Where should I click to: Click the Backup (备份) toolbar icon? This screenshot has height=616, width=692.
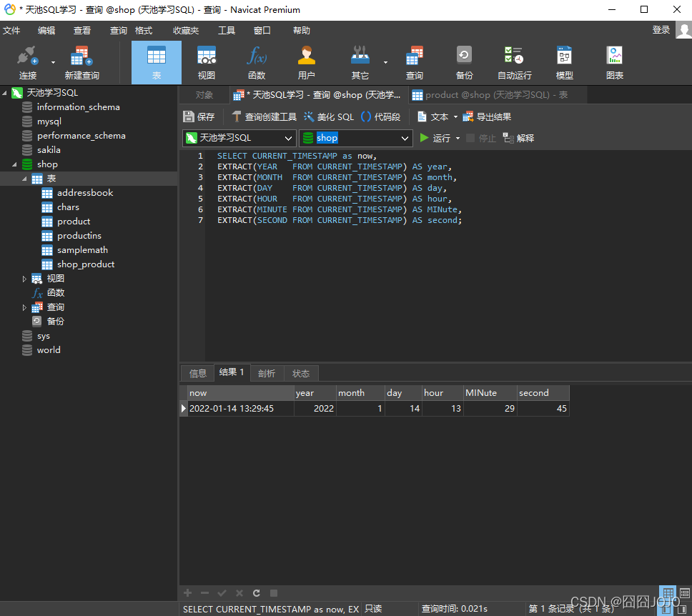point(464,63)
